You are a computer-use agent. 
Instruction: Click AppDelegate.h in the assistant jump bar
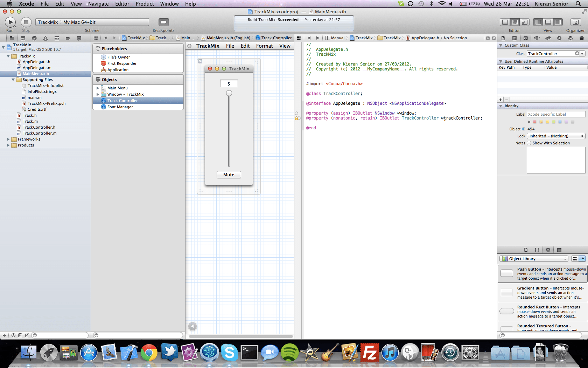coord(422,38)
